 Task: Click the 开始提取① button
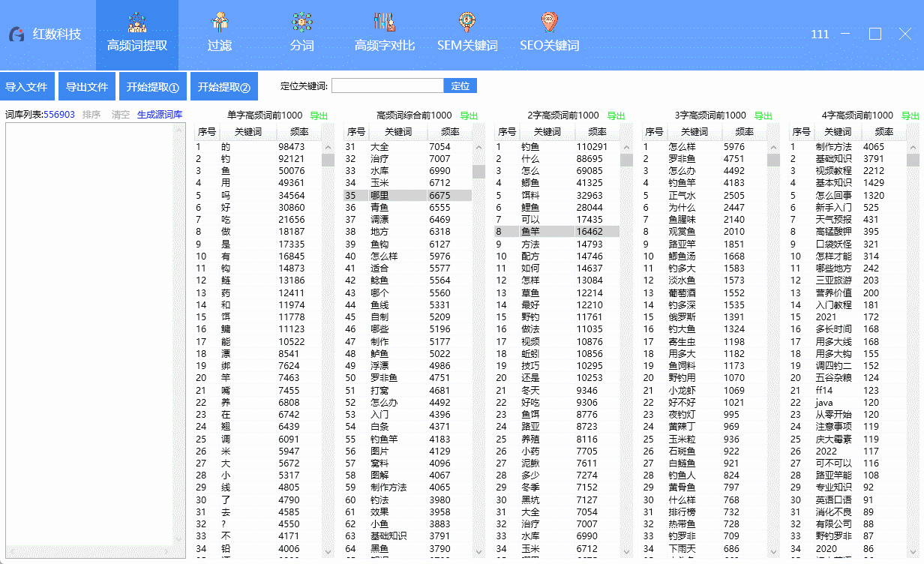pyautogui.click(x=152, y=85)
